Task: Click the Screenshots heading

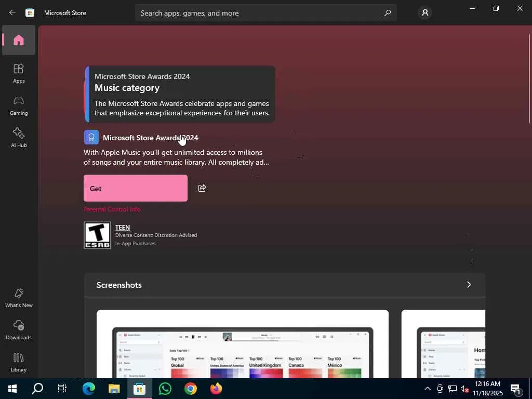Action: 119,285
